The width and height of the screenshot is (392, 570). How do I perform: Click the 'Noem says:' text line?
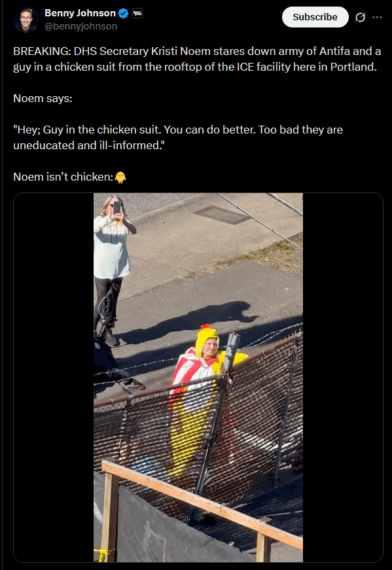[43, 98]
